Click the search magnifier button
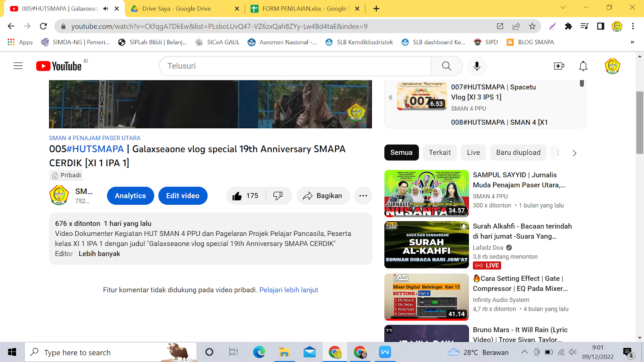The height and width of the screenshot is (362, 644). pos(446,66)
